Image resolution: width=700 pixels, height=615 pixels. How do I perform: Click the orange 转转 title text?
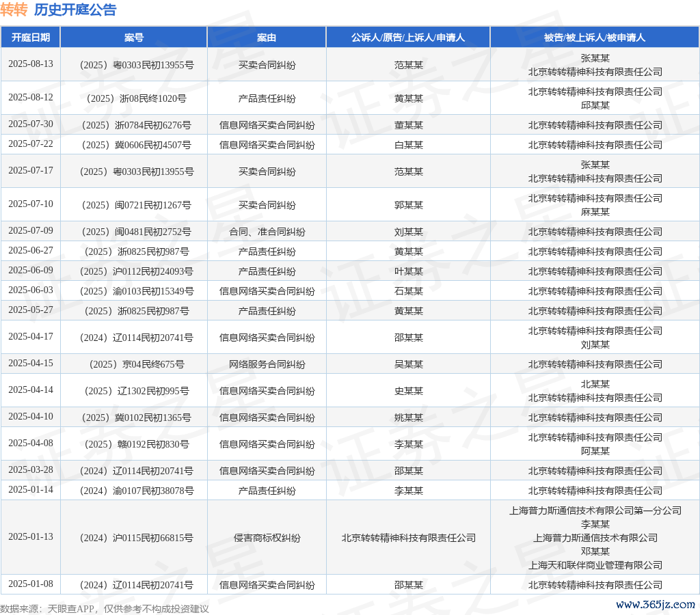pos(14,10)
